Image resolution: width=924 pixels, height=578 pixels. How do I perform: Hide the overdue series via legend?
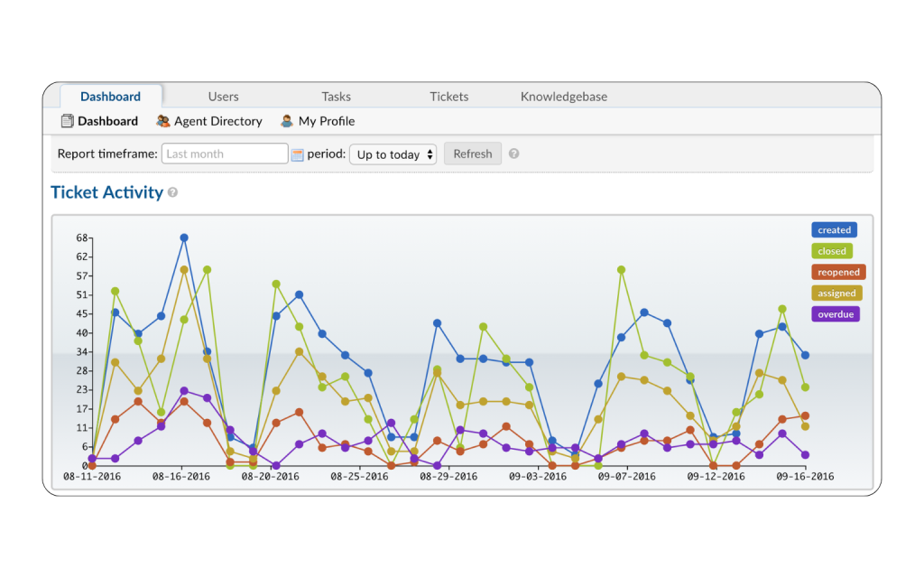835,314
